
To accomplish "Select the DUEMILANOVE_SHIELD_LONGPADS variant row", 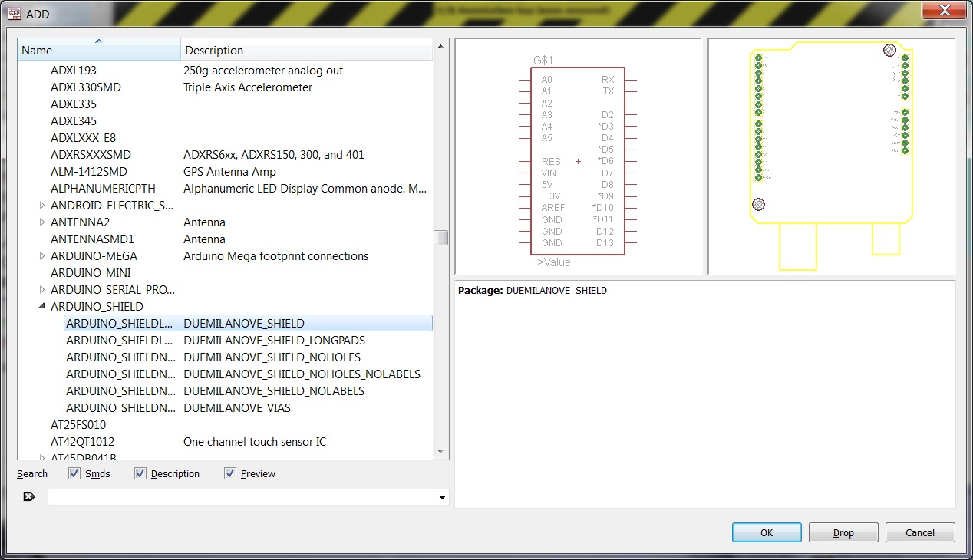I will coord(249,341).
